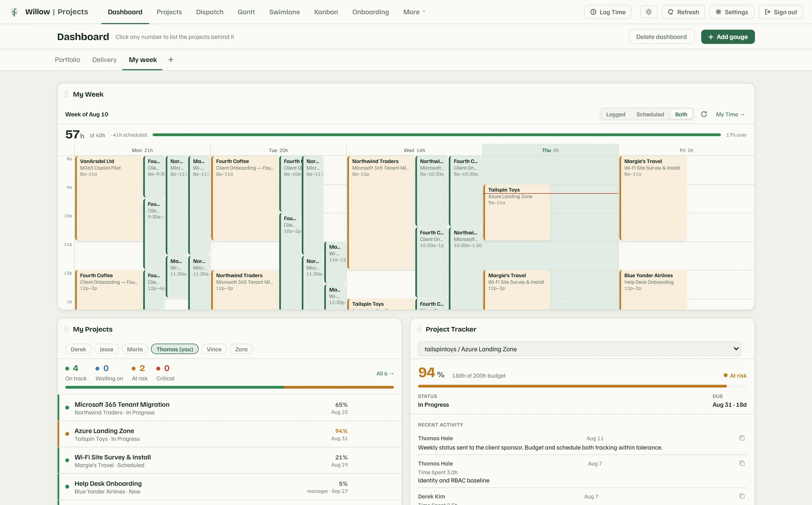812x505 pixels.
Task: Copy the Aug 7 Thomas Hale activity entry
Action: click(742, 463)
